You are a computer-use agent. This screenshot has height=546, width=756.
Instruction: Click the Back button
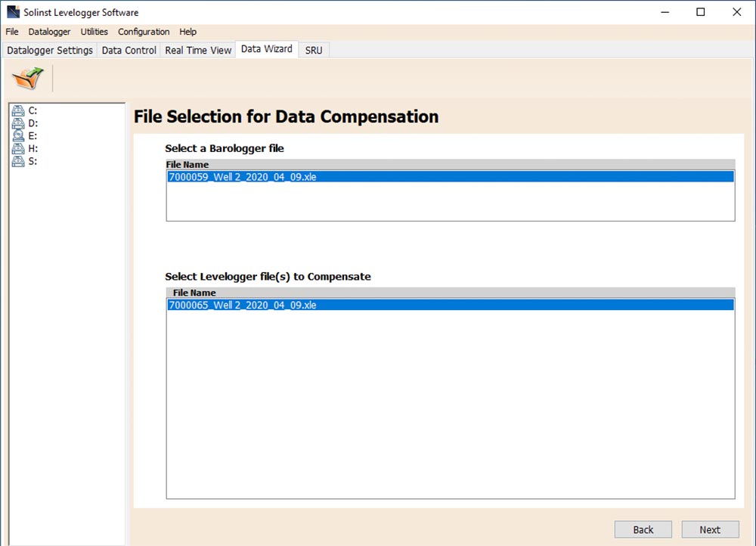pyautogui.click(x=643, y=529)
